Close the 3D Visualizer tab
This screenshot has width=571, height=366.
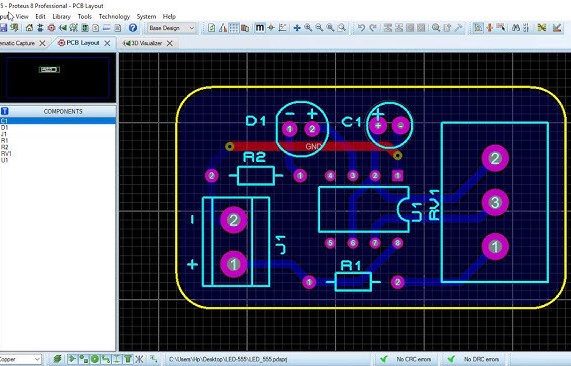click(x=170, y=43)
